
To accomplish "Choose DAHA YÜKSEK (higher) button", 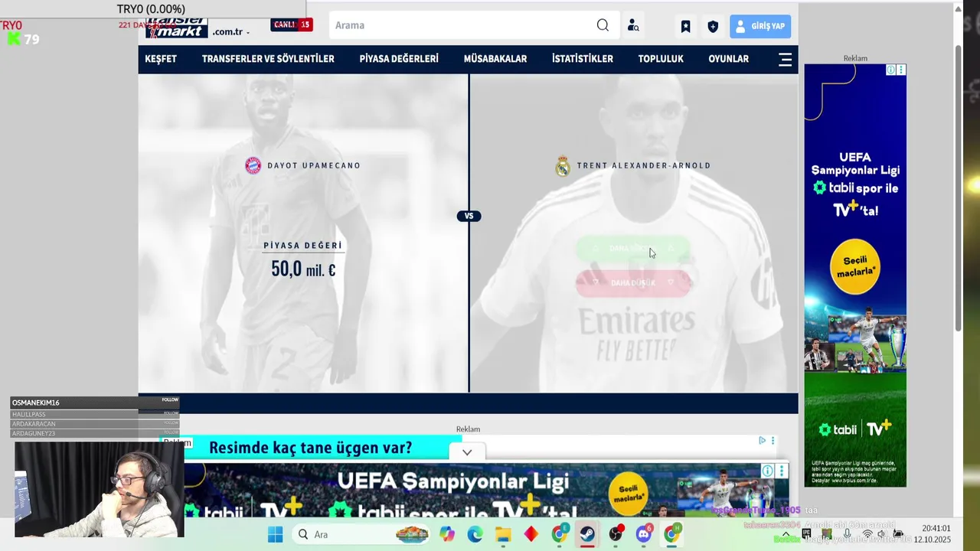I will click(633, 248).
